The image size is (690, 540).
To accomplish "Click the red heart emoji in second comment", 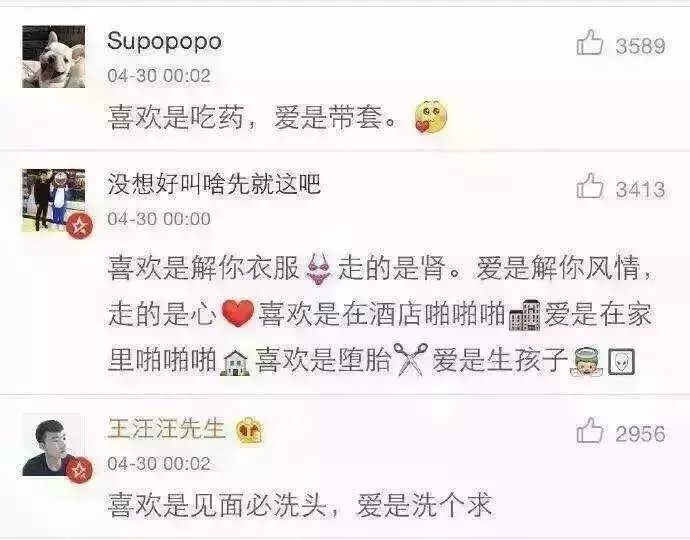I will pos(238,313).
